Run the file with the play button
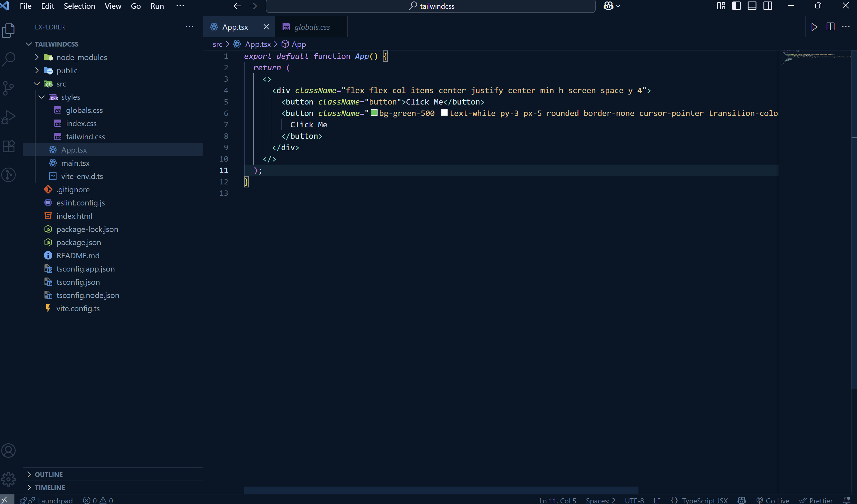 click(814, 27)
